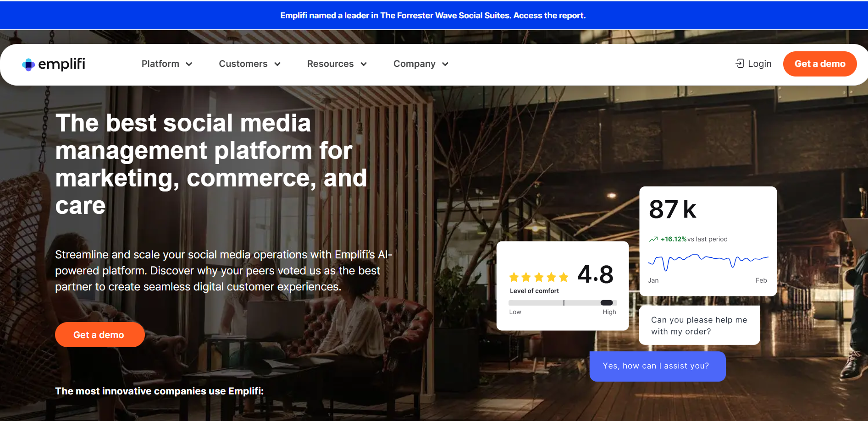Click the login arrow icon
868x421 pixels.
[x=740, y=64]
